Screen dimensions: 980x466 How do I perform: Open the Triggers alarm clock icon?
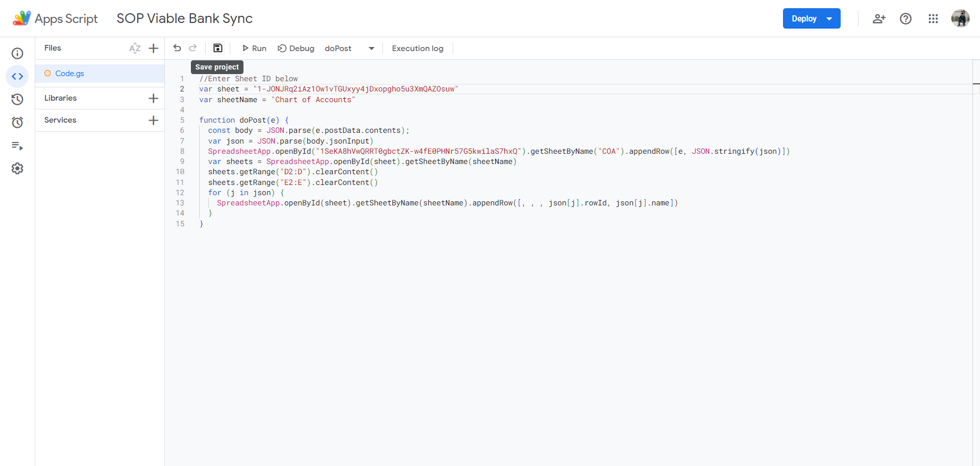(x=17, y=122)
